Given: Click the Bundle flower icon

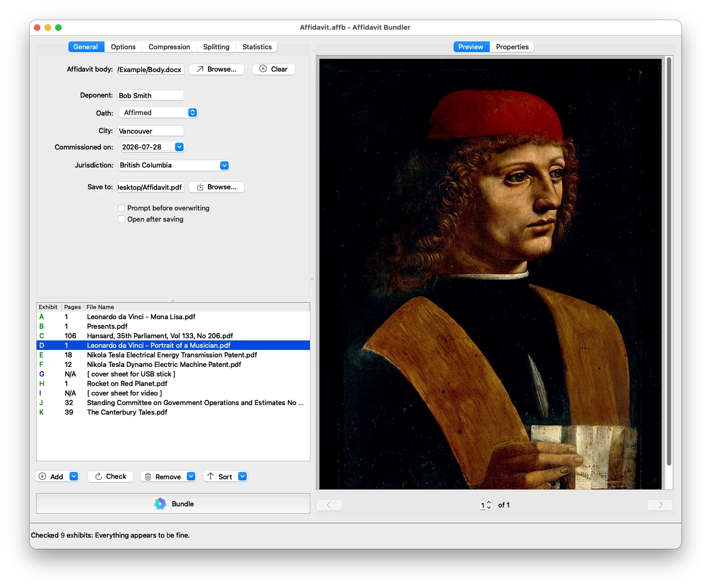Looking at the screenshot, I should 160,504.
